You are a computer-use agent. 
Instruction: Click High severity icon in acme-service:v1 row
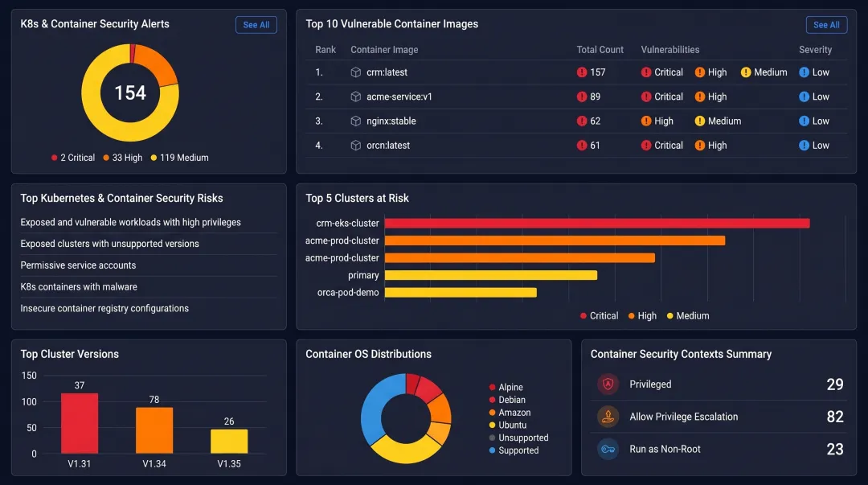coord(700,97)
